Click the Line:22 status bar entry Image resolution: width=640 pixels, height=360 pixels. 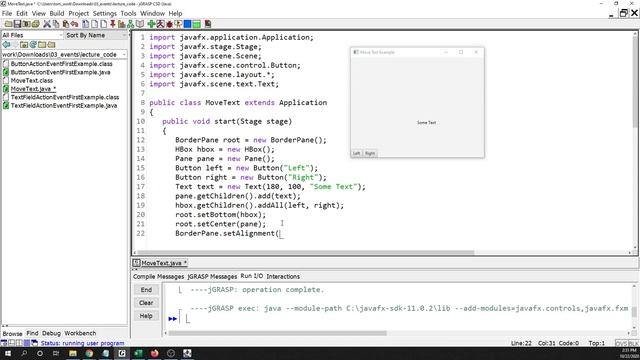[521, 343]
